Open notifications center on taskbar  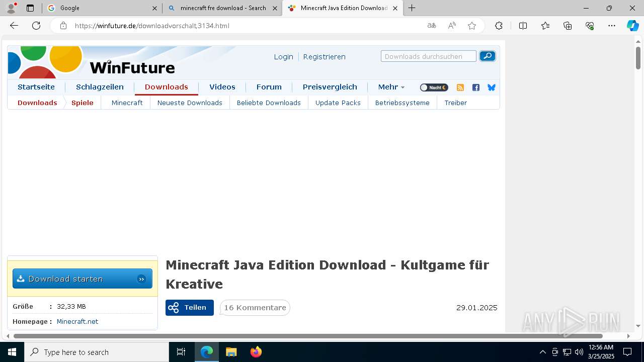(627, 352)
